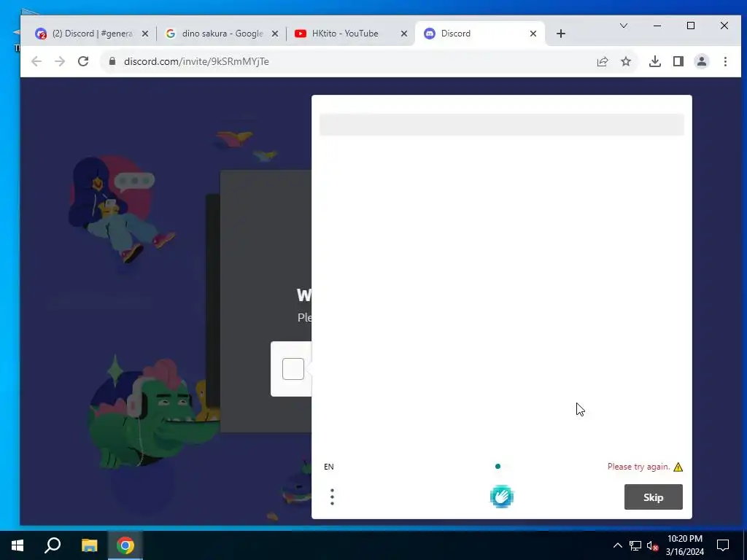Skip the captcha challenge
747x560 pixels.
click(x=653, y=497)
